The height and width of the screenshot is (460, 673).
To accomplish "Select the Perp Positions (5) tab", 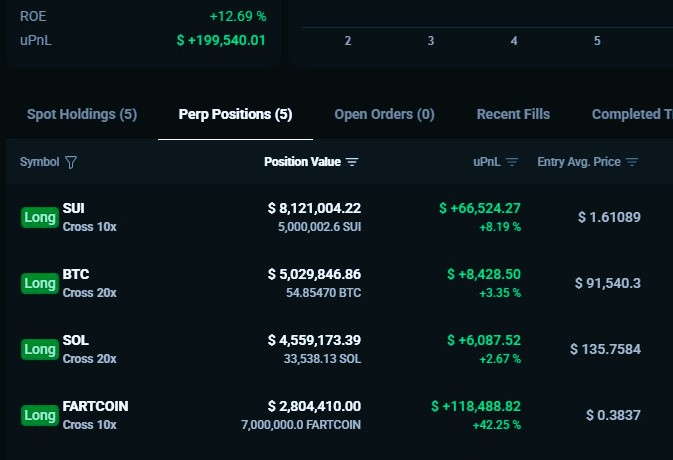I will tap(235, 114).
